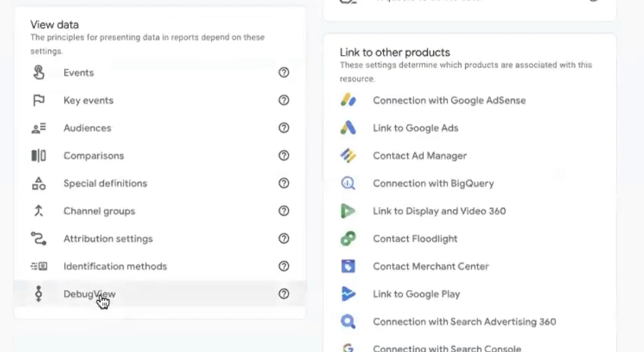
Task: Click the Comparisons columns icon
Action: [39, 155]
